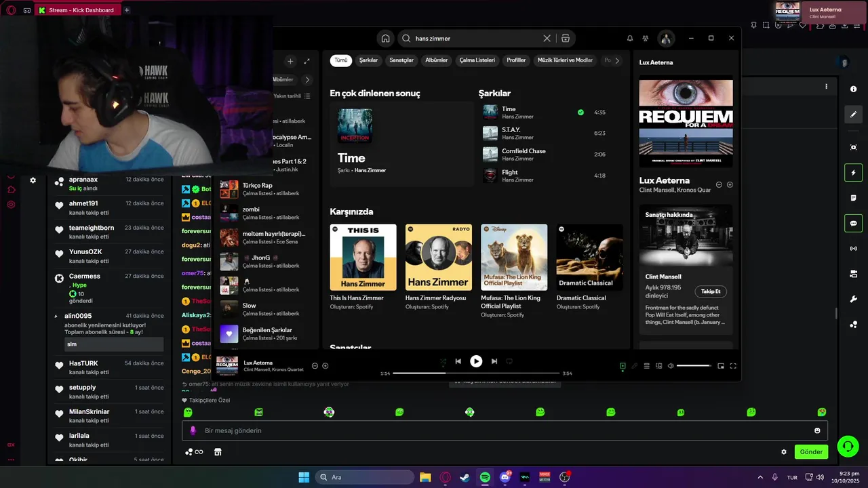Select the Albümler filter chip
868x488 pixels.
coord(436,60)
